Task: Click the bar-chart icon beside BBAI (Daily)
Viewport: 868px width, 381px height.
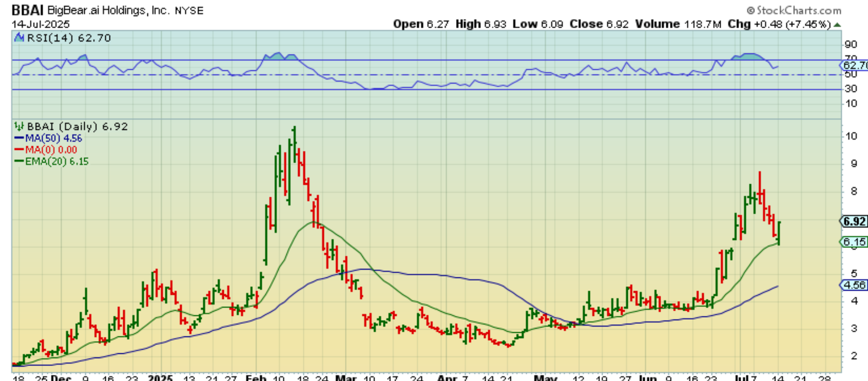Action: pyautogui.click(x=19, y=126)
